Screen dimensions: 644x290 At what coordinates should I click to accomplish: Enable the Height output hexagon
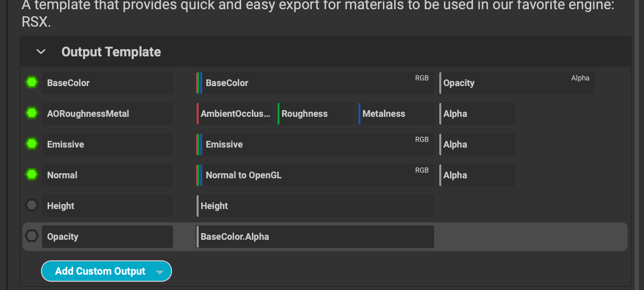coord(32,205)
